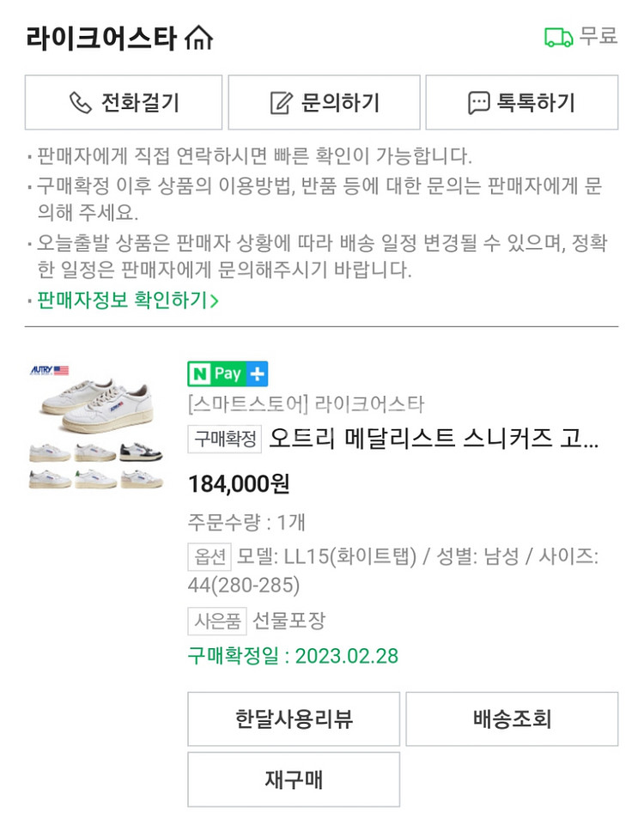Open 문의하기 with the pencil icon

click(x=324, y=103)
